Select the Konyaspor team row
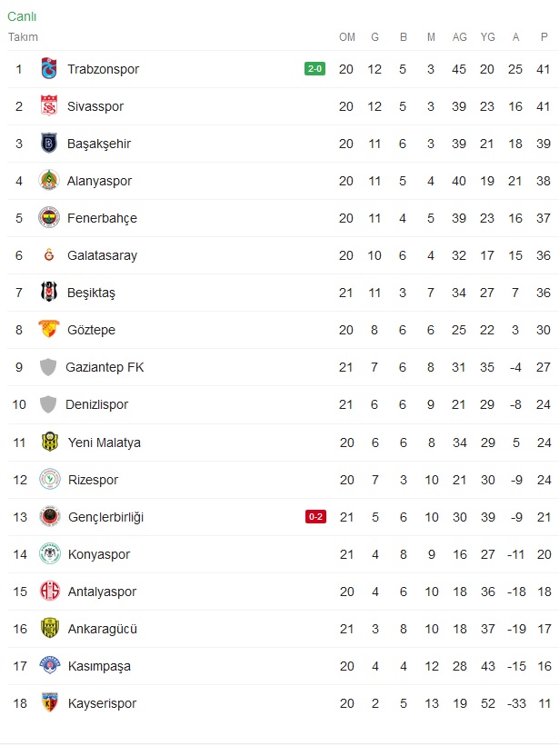 pos(283,554)
